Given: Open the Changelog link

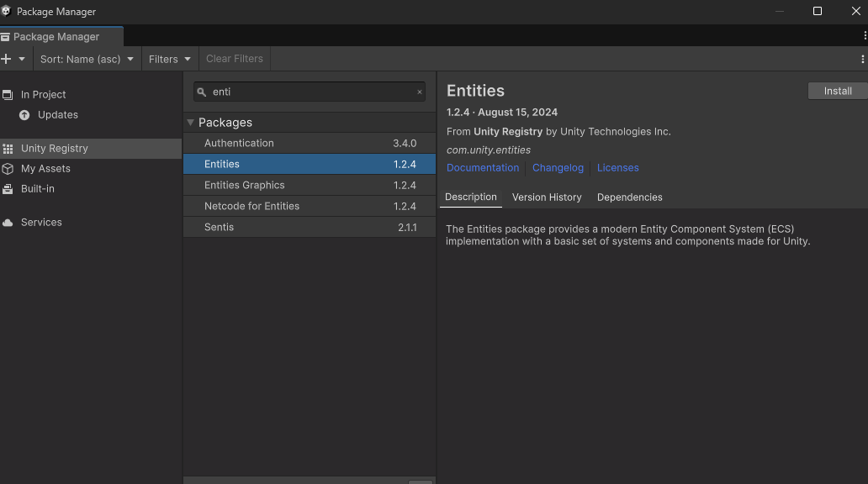Looking at the screenshot, I should (x=558, y=167).
